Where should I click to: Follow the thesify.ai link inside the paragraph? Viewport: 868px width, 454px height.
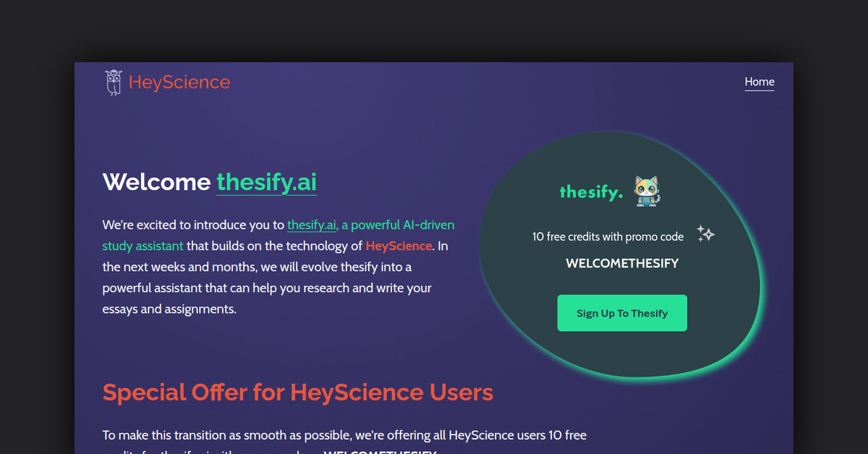coord(311,225)
